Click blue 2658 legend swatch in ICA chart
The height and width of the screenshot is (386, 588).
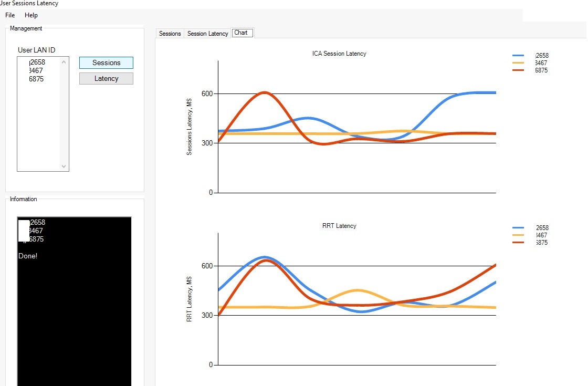[518, 56]
